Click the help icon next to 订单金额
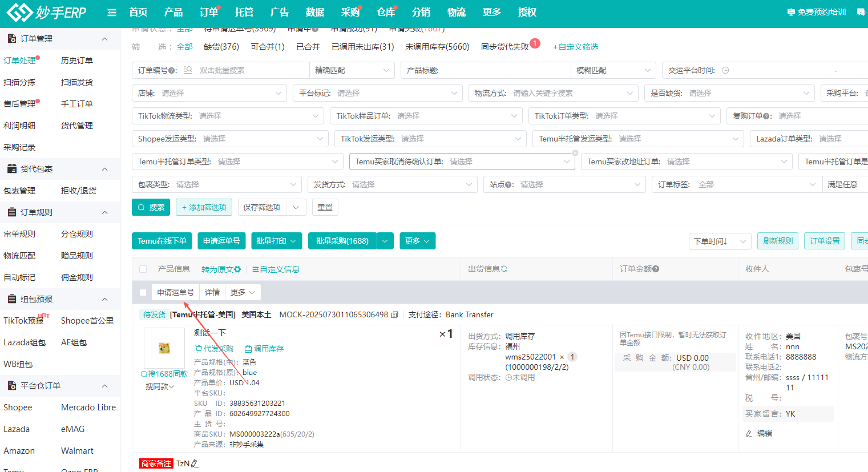This screenshot has width=868, height=472. click(x=656, y=269)
